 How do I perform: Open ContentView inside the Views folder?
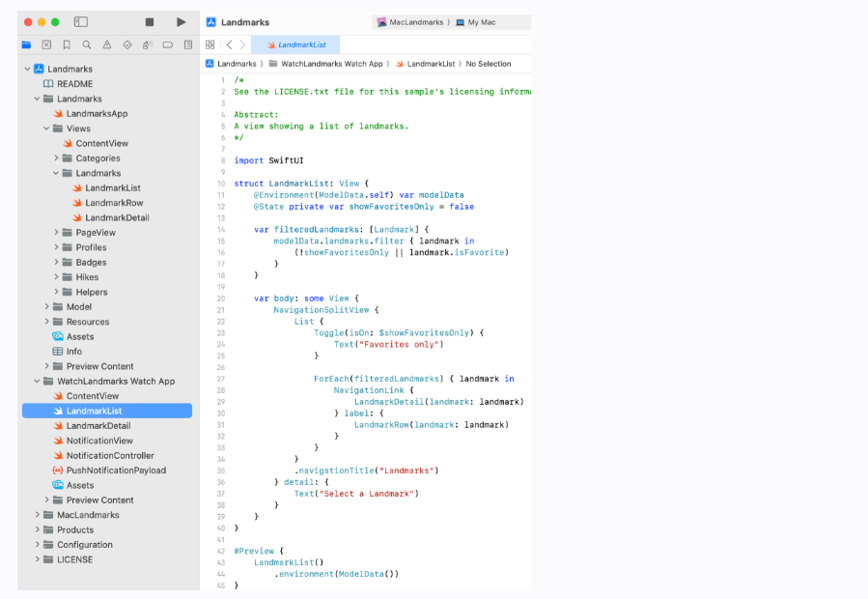(96, 144)
